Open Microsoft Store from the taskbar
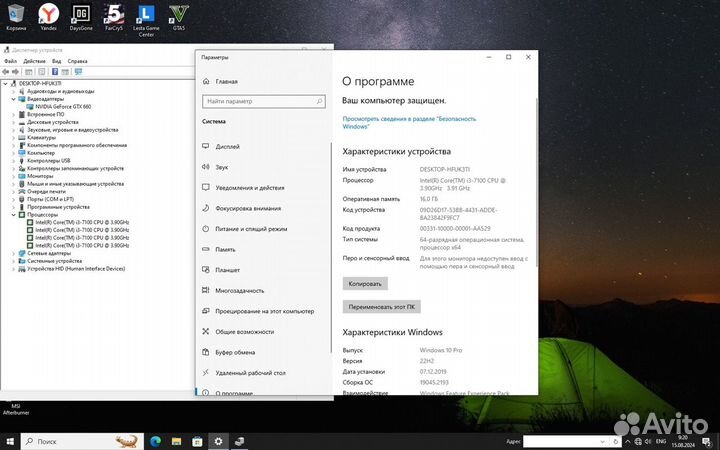 click(x=197, y=441)
